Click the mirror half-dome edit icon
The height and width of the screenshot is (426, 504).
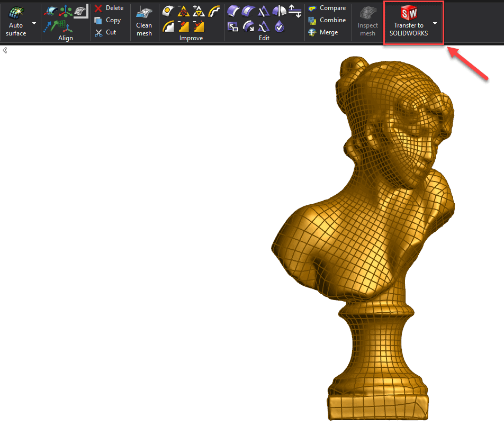tap(279, 11)
